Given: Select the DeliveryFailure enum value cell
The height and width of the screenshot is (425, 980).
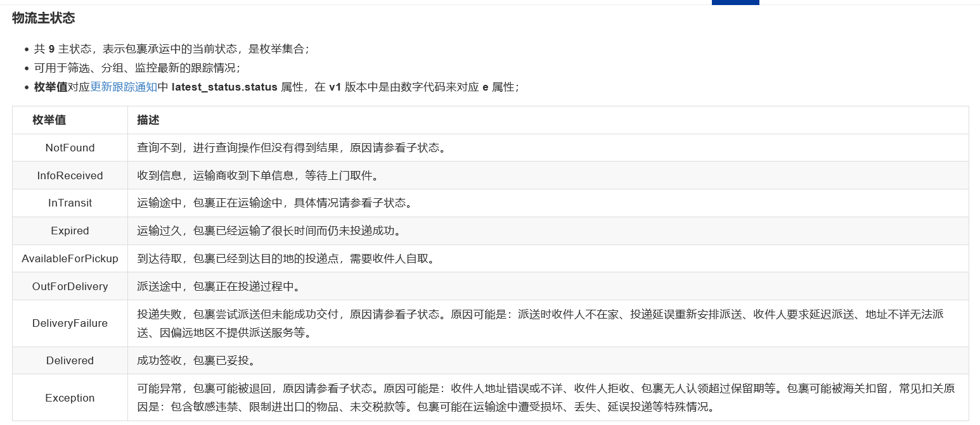Looking at the screenshot, I should [70, 323].
